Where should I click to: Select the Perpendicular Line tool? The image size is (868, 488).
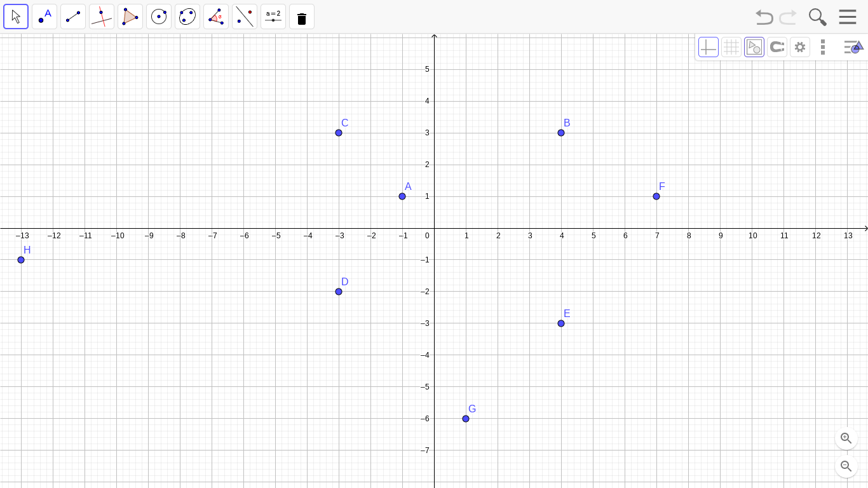102,17
